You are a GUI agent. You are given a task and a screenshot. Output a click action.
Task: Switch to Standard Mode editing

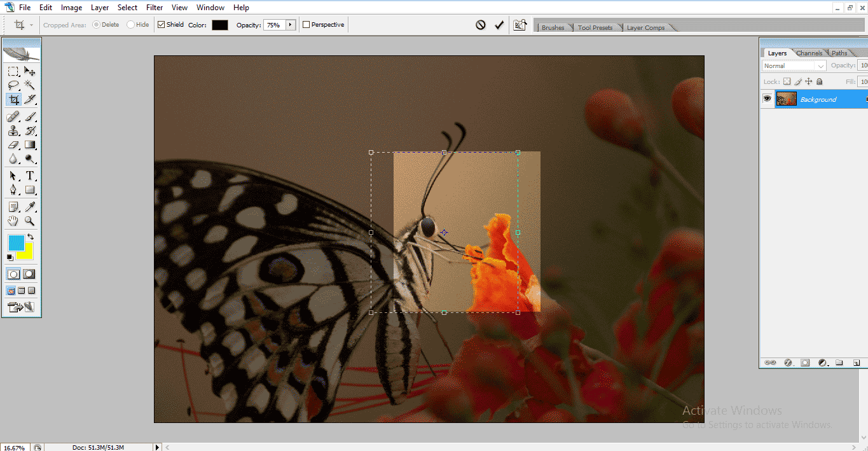pyautogui.click(x=13, y=274)
